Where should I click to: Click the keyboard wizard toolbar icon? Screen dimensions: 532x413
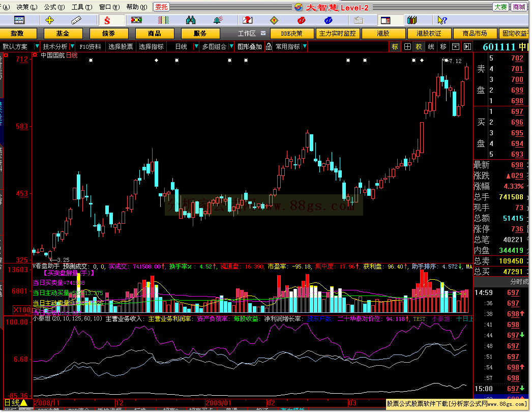tap(19, 20)
